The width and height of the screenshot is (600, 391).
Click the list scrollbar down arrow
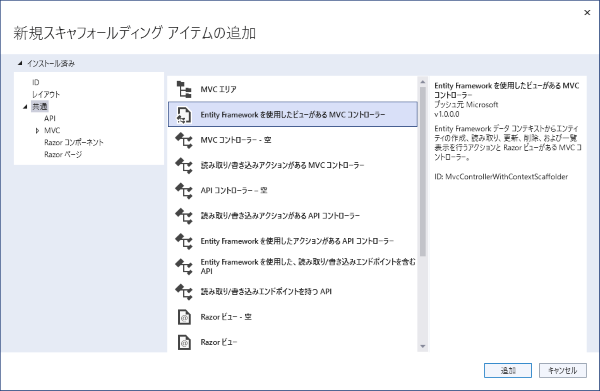click(x=423, y=347)
